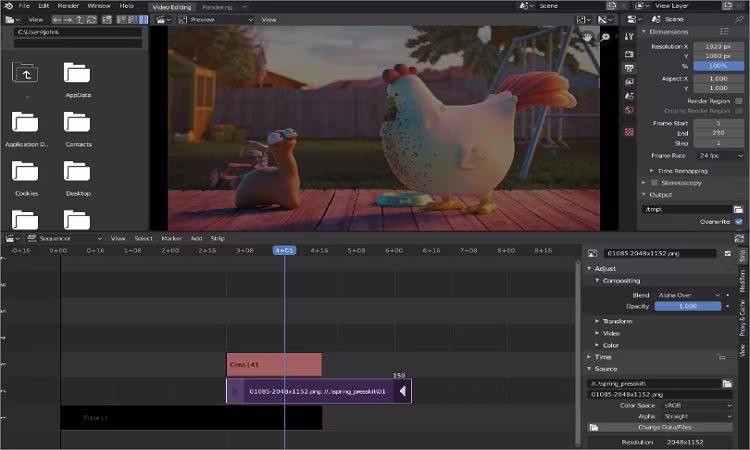The width and height of the screenshot is (750, 450).
Task: Open the Render properties tab icon
Action: point(629,54)
